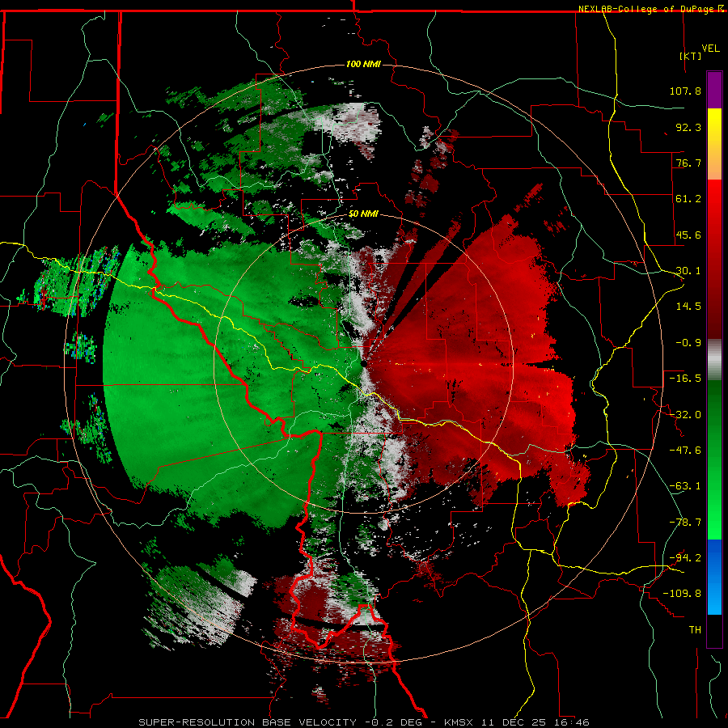Click the TH label on the color scale
The width and height of the screenshot is (728, 728).
point(695,630)
